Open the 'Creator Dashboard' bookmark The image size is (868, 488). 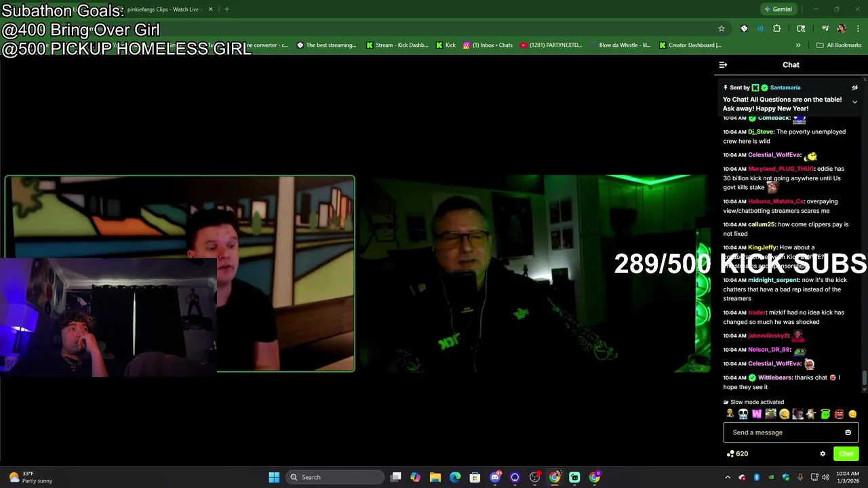pos(690,45)
